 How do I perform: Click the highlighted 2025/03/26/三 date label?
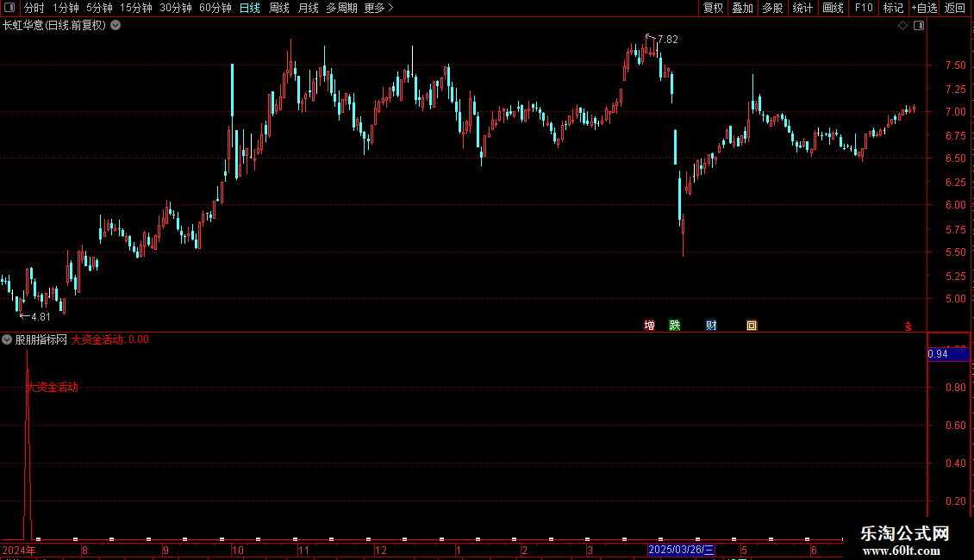point(681,550)
